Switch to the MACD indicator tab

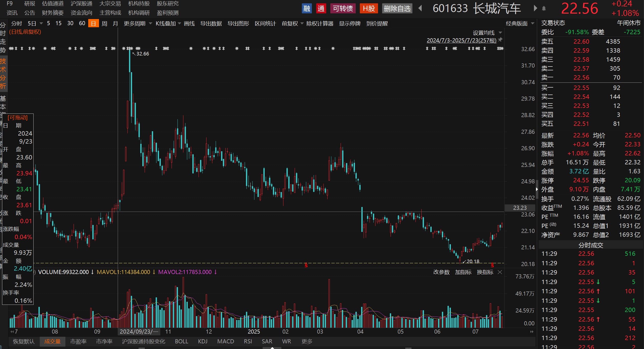(226, 341)
